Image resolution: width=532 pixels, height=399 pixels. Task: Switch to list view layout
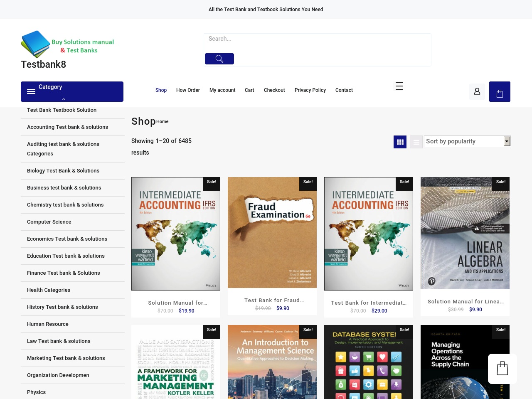(x=416, y=142)
